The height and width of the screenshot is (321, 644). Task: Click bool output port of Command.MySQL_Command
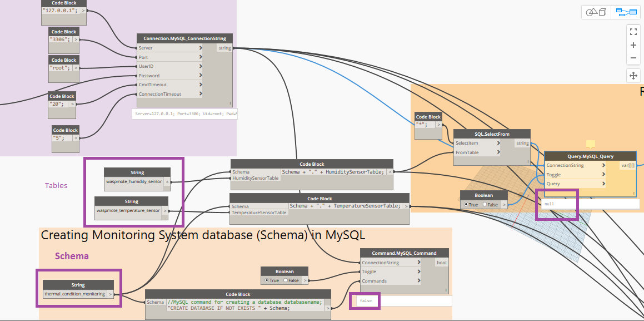click(x=442, y=262)
